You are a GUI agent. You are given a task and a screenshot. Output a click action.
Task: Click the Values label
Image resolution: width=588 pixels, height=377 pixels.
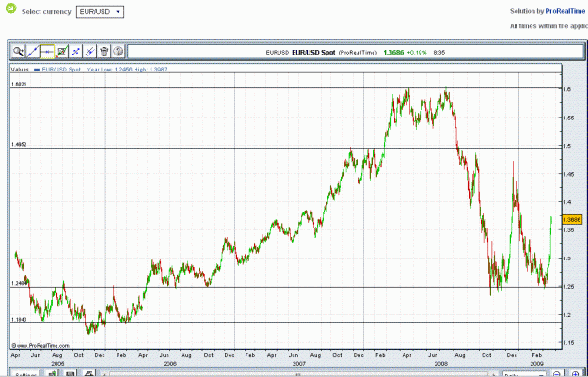pyautogui.click(x=20, y=70)
